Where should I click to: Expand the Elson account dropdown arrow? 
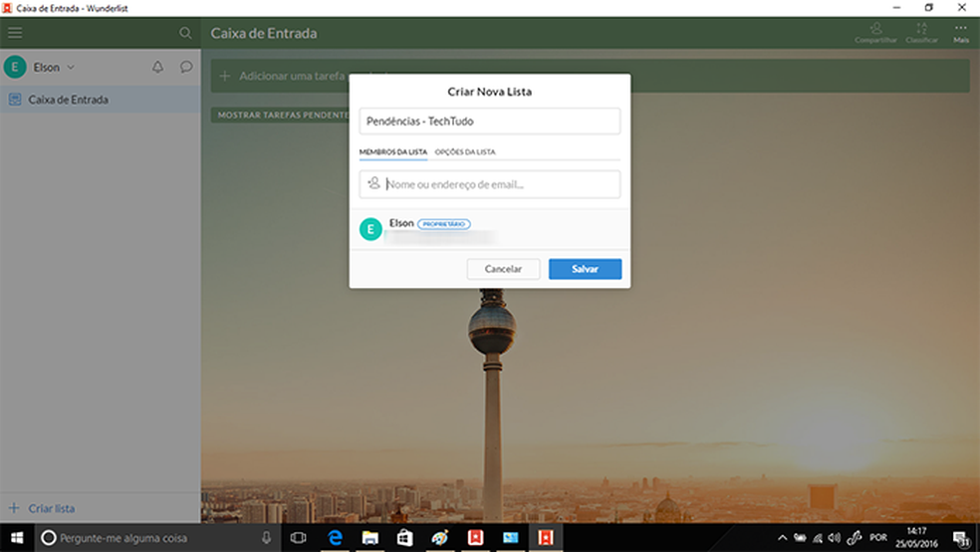click(x=71, y=67)
